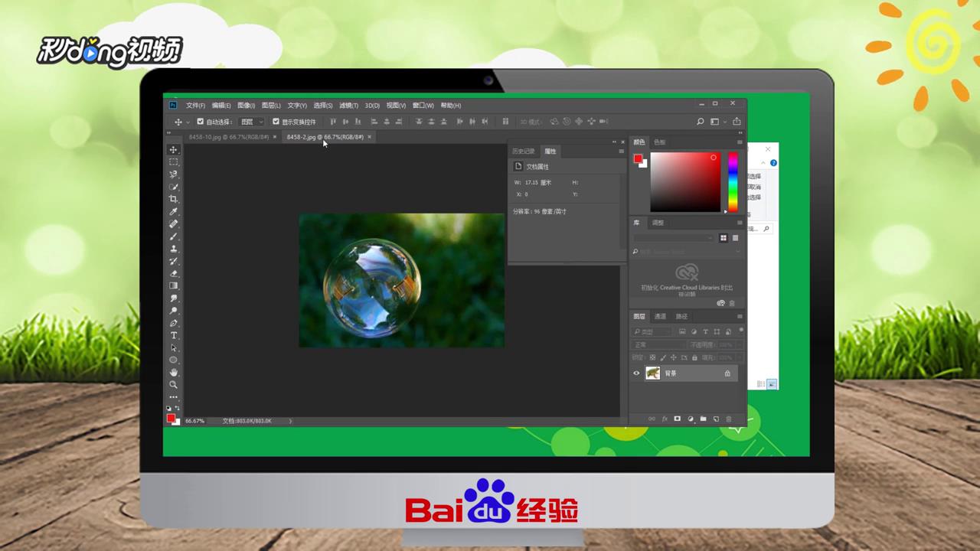Select the Dodge tool

pyautogui.click(x=174, y=311)
